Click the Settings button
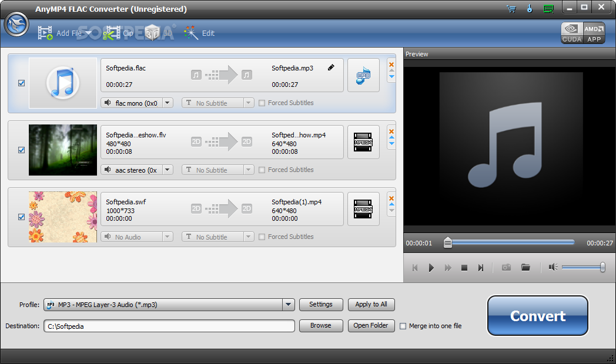Viewport: 616px width, 364px height. point(321,304)
